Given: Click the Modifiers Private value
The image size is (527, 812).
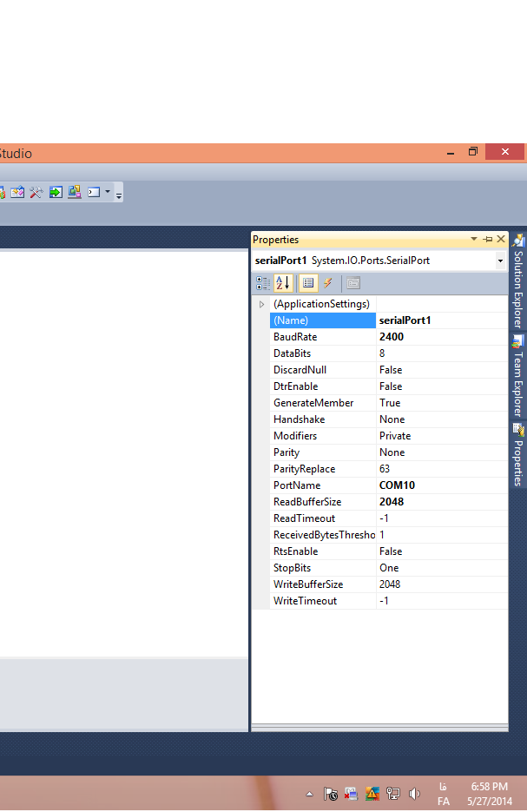Looking at the screenshot, I should (395, 436).
